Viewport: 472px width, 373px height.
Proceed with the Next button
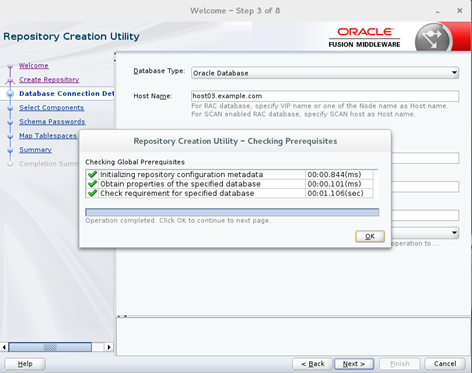[x=354, y=364]
